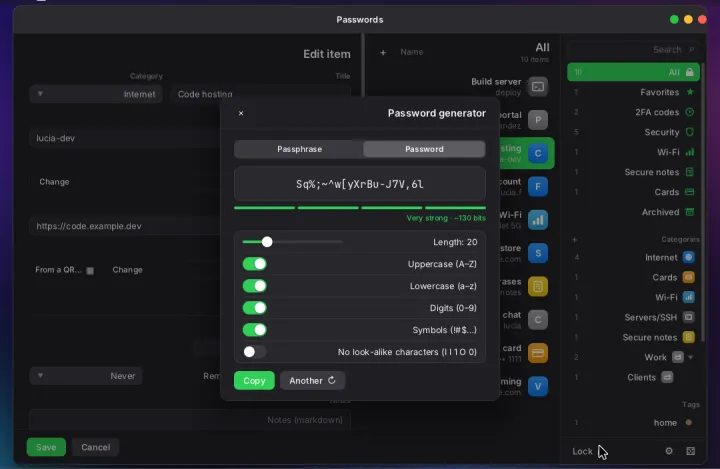This screenshot has height=469, width=720.
Task: Select the blue C code hosting icon
Action: (x=538, y=153)
